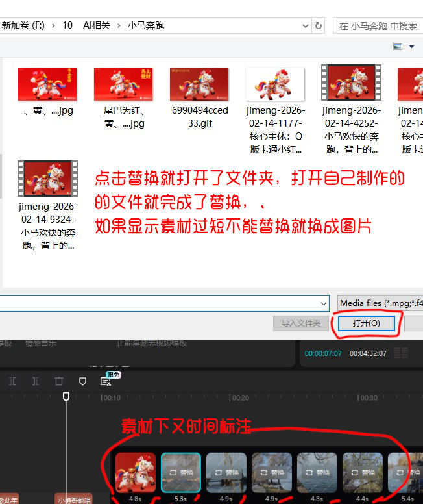
Task: Expand the file name combo box dropdown
Action: coord(324,303)
